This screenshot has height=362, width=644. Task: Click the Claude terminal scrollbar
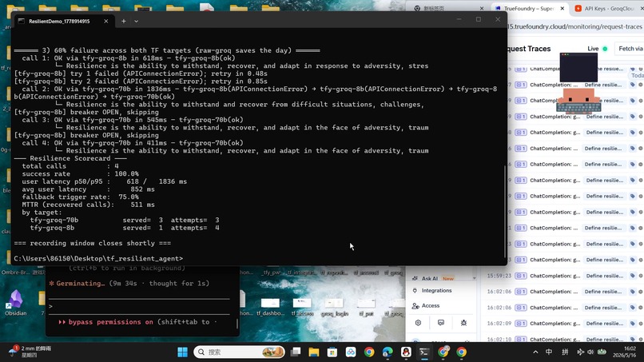(237, 324)
